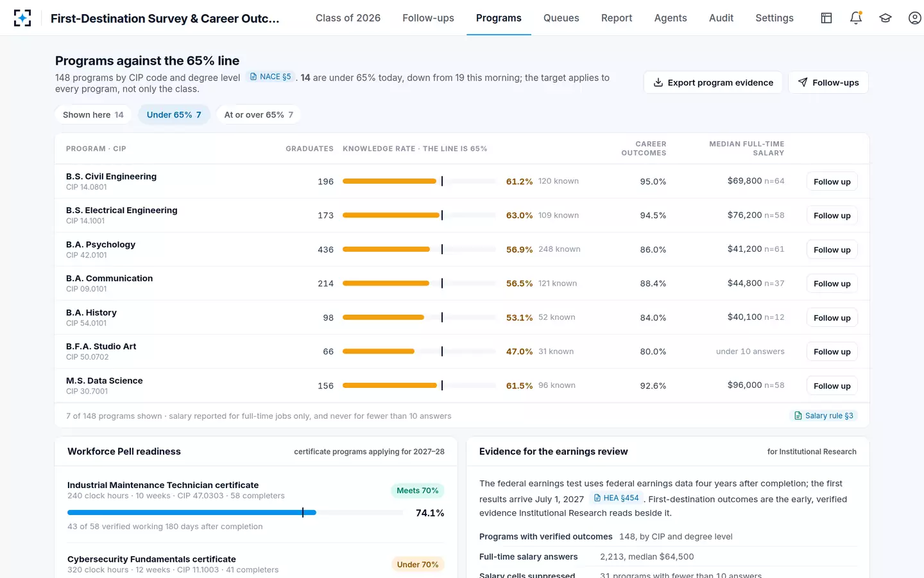Switch to the Audit tab
Screen dimensions: 924x578
click(721, 18)
